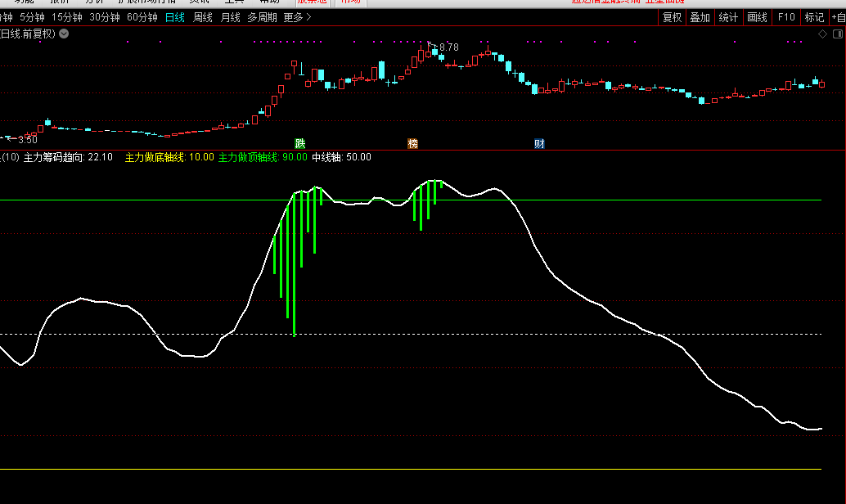Toggle the side panel layout icon
This screenshot has height=504, width=846.
pyautogui.click(x=837, y=34)
